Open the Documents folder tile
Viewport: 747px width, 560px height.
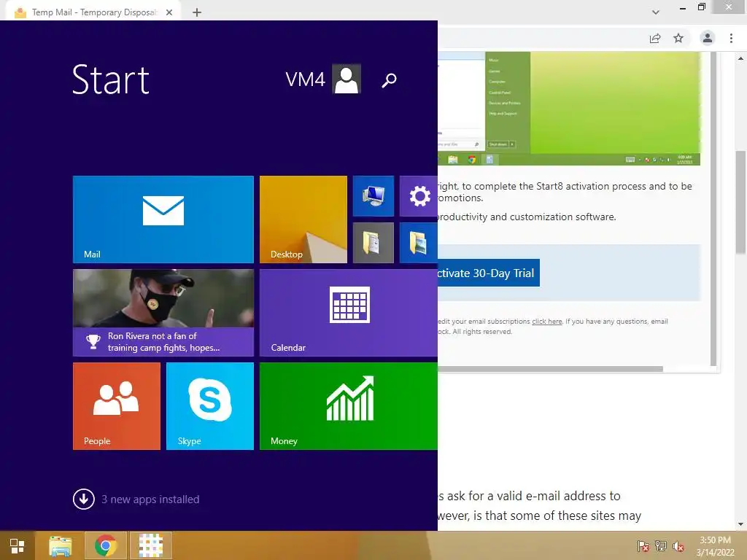pos(373,242)
